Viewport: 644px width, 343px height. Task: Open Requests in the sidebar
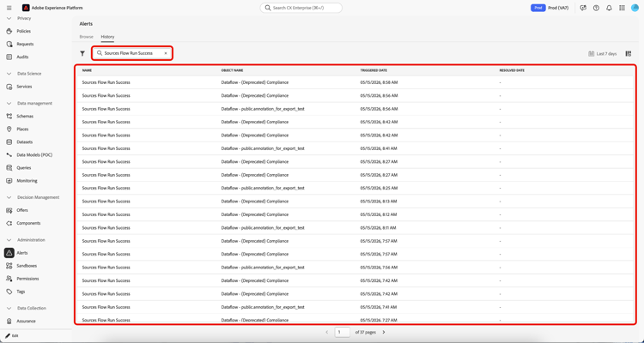click(25, 44)
